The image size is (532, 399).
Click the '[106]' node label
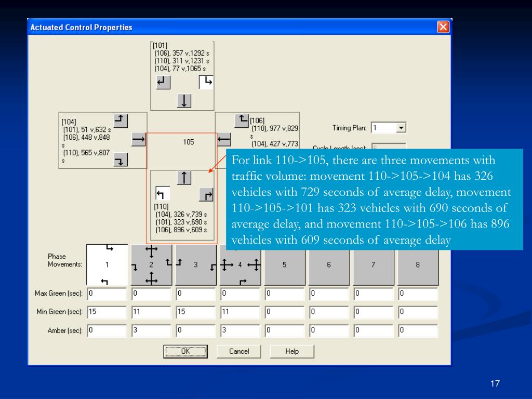click(x=257, y=121)
